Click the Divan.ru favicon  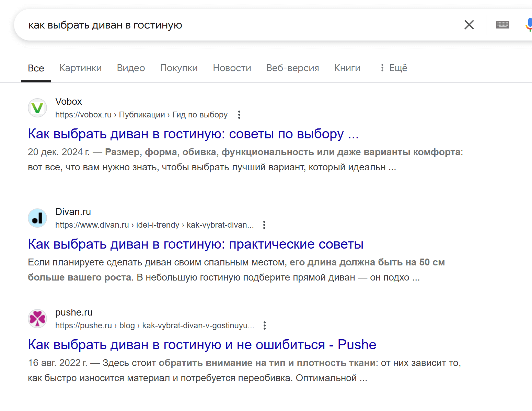tap(37, 218)
